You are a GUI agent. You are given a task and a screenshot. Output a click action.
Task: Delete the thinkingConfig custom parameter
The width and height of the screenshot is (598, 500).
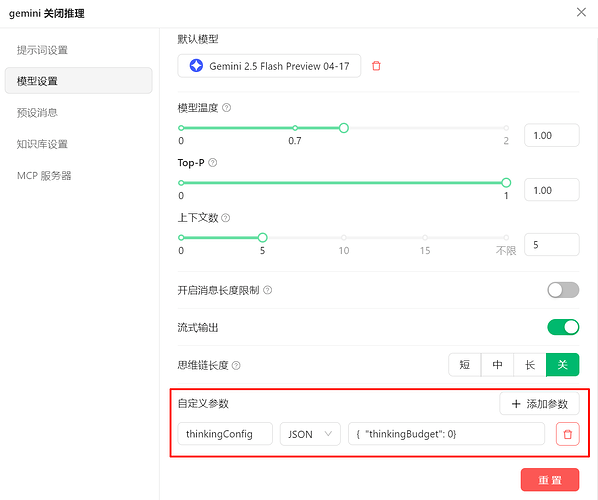click(567, 434)
